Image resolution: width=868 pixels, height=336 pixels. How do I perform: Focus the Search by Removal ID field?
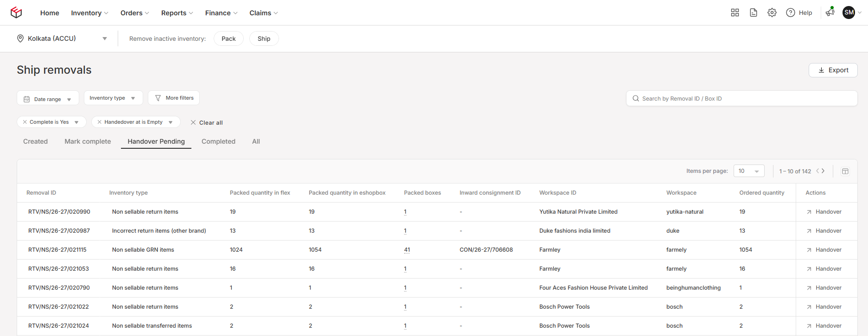click(741, 98)
